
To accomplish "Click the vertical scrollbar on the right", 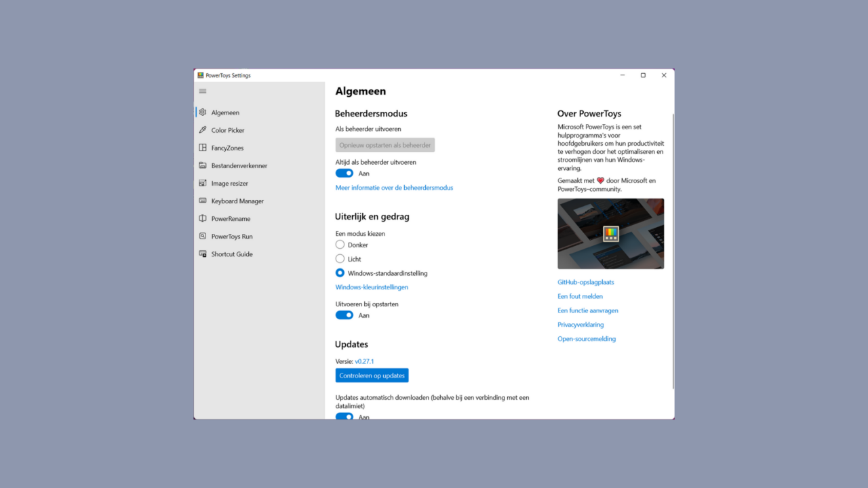I will point(673,251).
